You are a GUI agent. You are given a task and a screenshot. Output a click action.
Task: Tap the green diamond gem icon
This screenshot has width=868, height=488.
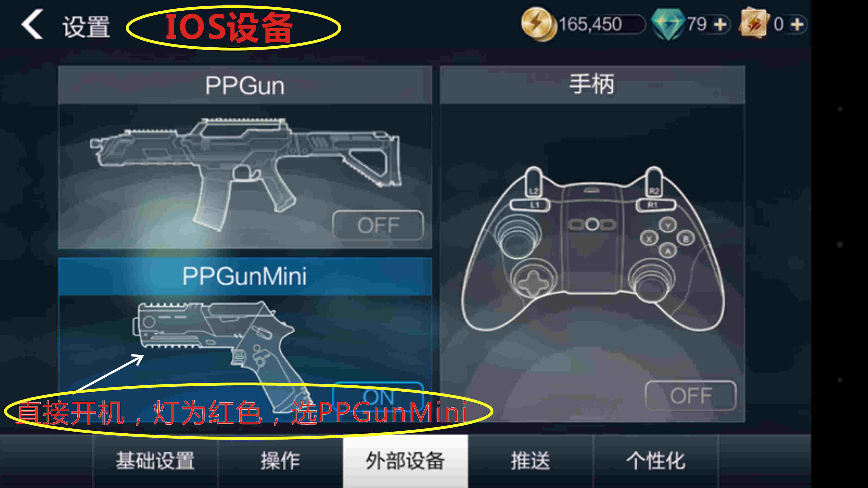coord(668,24)
